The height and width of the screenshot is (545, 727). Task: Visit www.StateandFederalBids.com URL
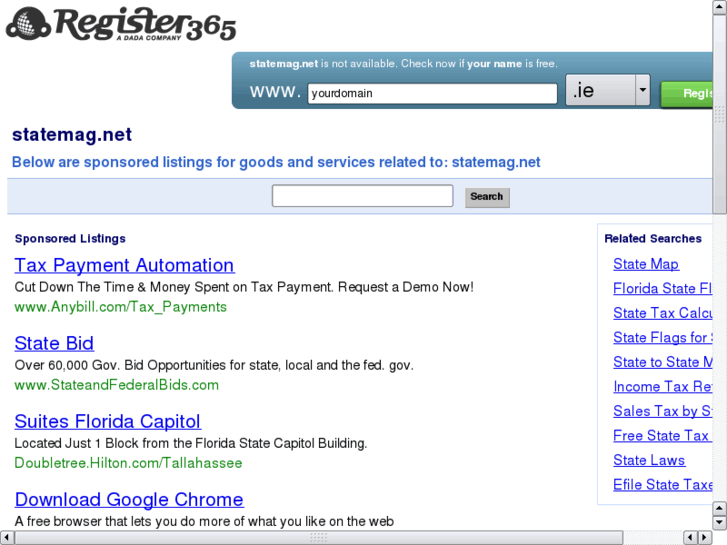click(116, 385)
